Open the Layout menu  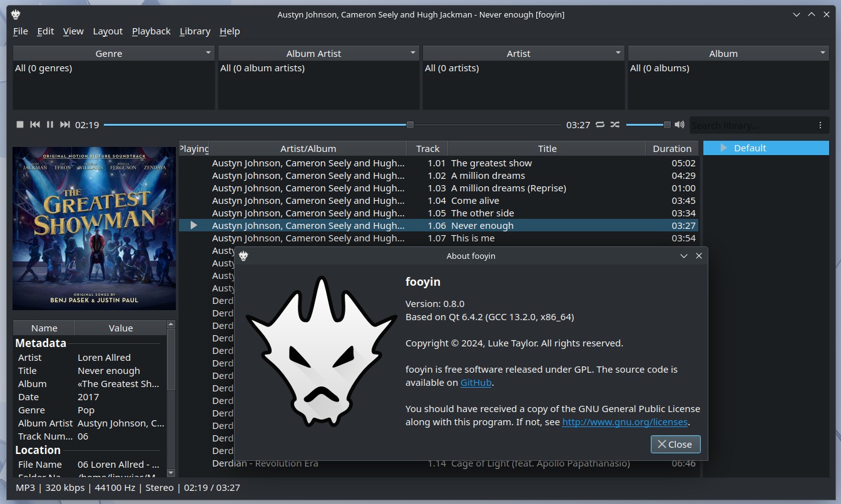(108, 31)
